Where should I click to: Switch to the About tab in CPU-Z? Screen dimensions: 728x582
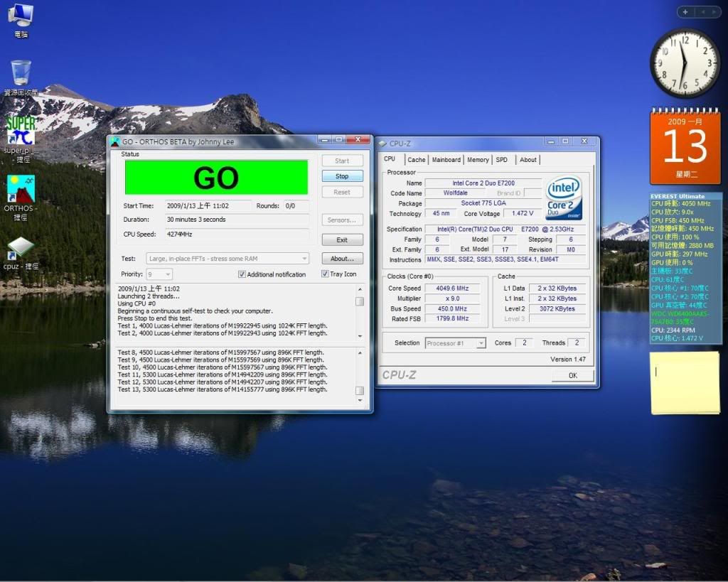pos(528,160)
